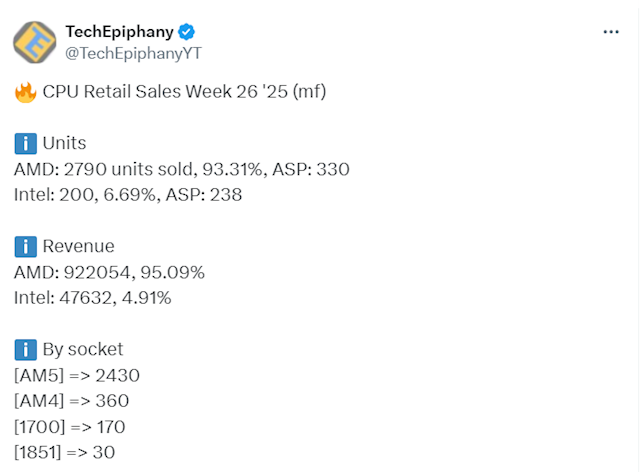Click the info icon beside Revenue
Image resolution: width=640 pixels, height=472 pixels.
[26, 247]
